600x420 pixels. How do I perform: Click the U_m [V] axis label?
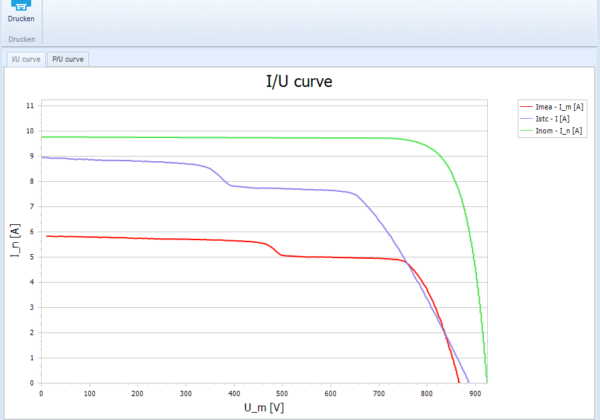(264, 408)
